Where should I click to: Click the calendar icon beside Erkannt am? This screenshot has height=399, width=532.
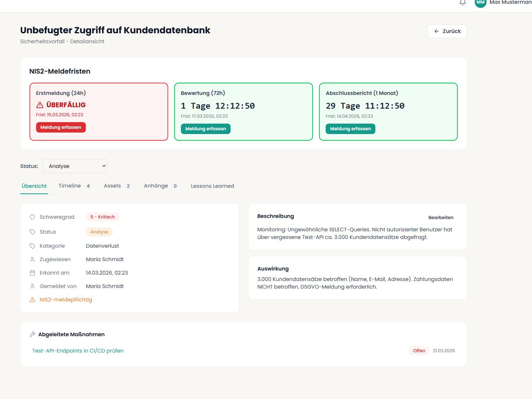tap(32, 273)
